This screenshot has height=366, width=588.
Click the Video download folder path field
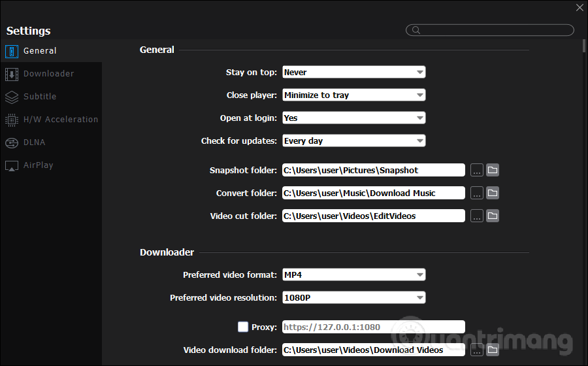point(374,350)
